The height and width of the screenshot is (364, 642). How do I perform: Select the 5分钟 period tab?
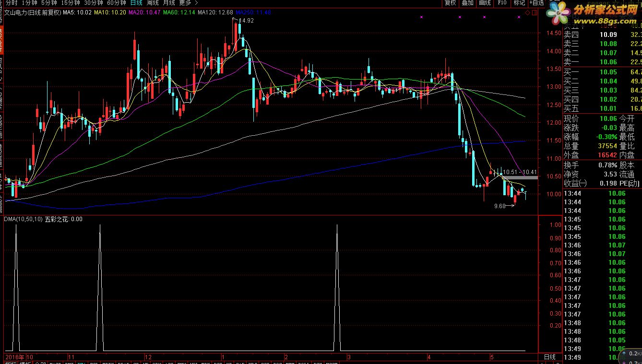point(49,3)
